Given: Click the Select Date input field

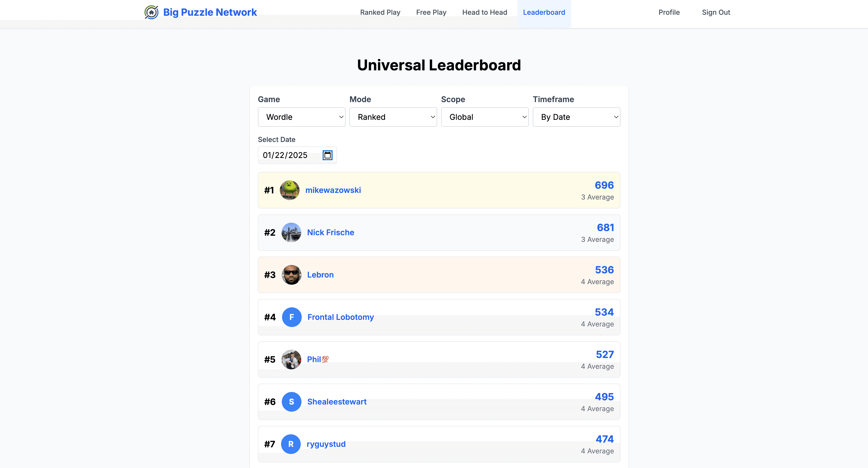Looking at the screenshot, I should coord(290,155).
